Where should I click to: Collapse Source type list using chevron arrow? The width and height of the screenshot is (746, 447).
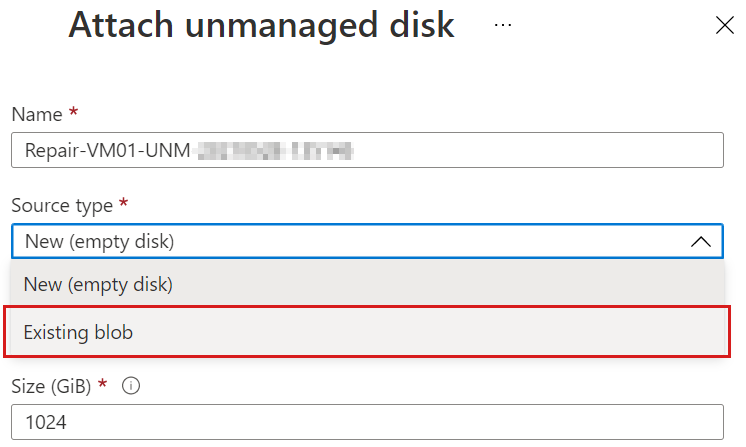click(701, 241)
